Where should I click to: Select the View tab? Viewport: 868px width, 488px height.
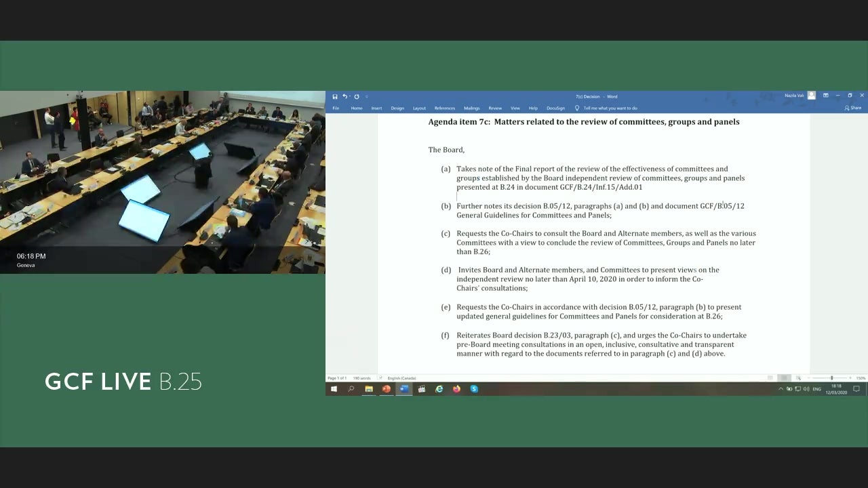click(515, 108)
